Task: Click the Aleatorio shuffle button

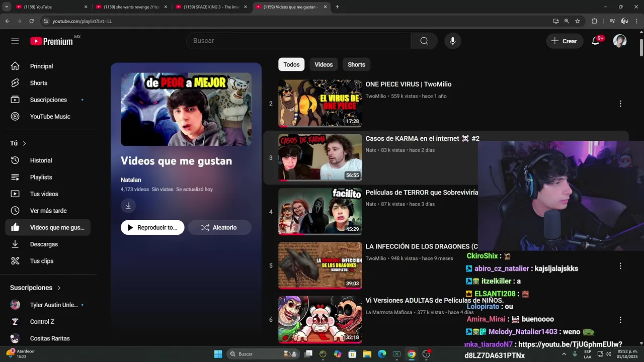Action: click(x=219, y=227)
